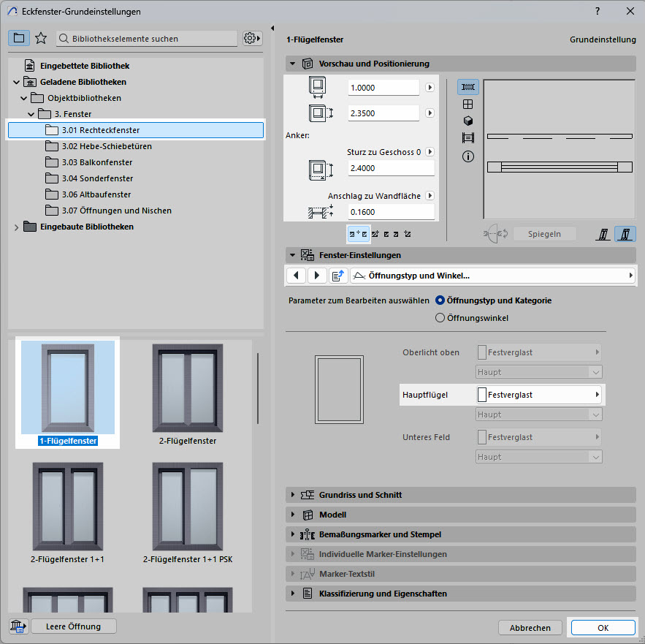The height and width of the screenshot is (644, 645).
Task: Expand Eingebaute Bibliotheken tree node
Action: pyautogui.click(x=17, y=227)
